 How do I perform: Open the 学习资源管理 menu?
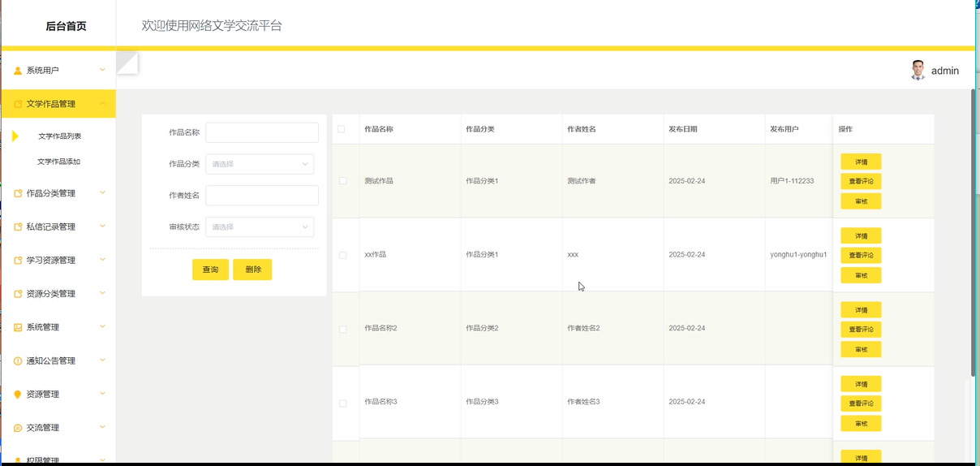[58, 261]
